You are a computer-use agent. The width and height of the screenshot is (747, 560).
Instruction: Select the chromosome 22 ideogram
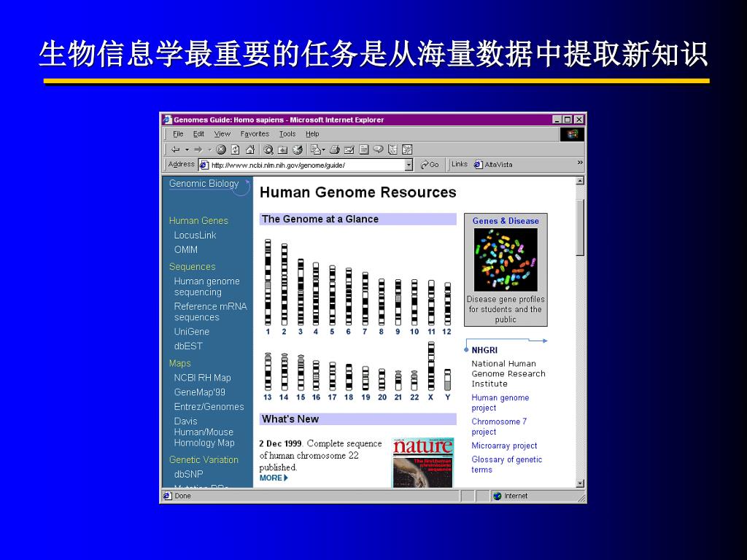414,380
